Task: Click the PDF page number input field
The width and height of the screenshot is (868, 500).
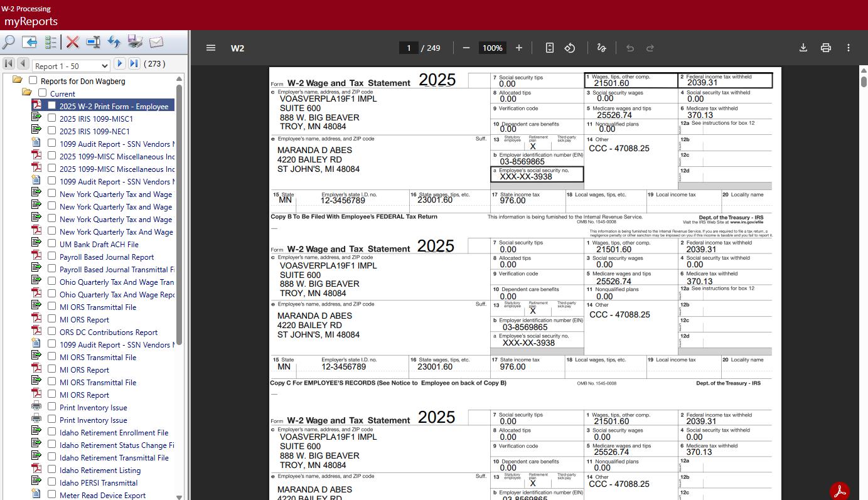Action: click(x=409, y=48)
